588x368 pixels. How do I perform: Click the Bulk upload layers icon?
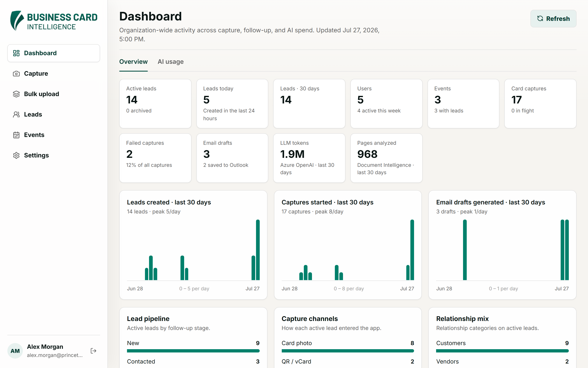point(16,94)
